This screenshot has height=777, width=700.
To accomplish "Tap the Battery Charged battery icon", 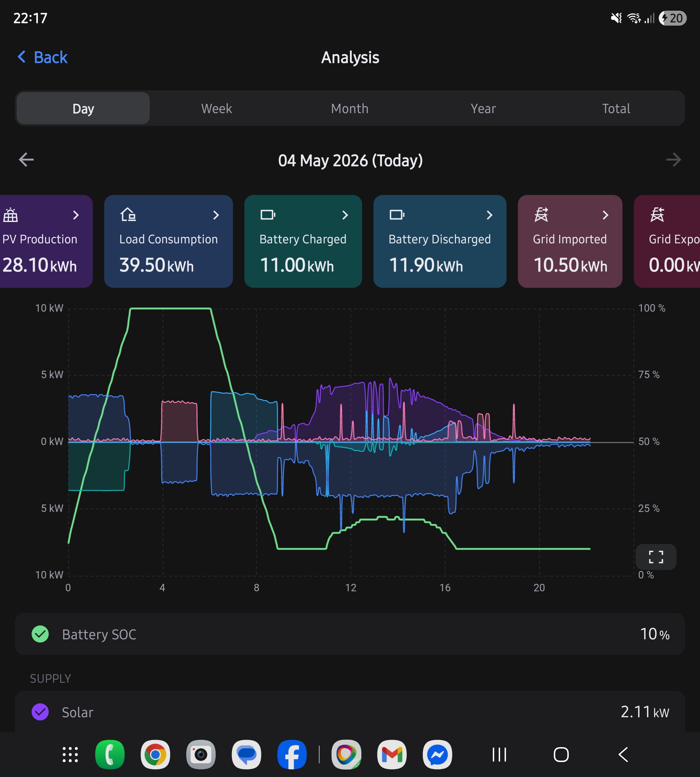I will coord(268,215).
